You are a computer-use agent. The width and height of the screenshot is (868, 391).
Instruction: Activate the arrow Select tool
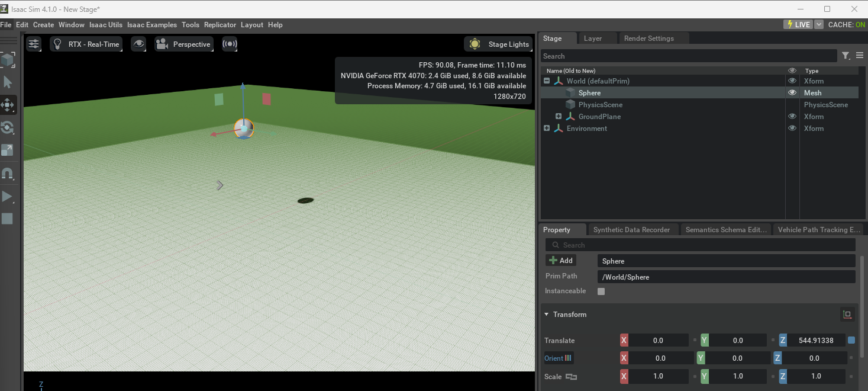pos(7,82)
